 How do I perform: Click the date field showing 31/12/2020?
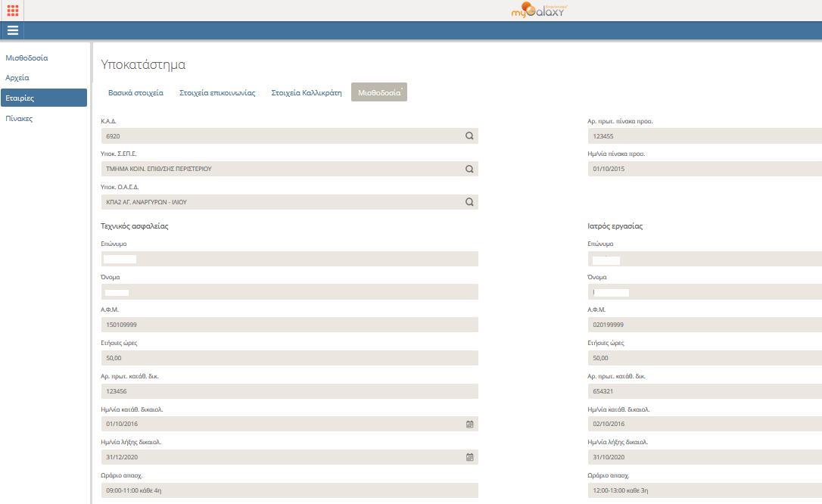pyautogui.click(x=289, y=457)
